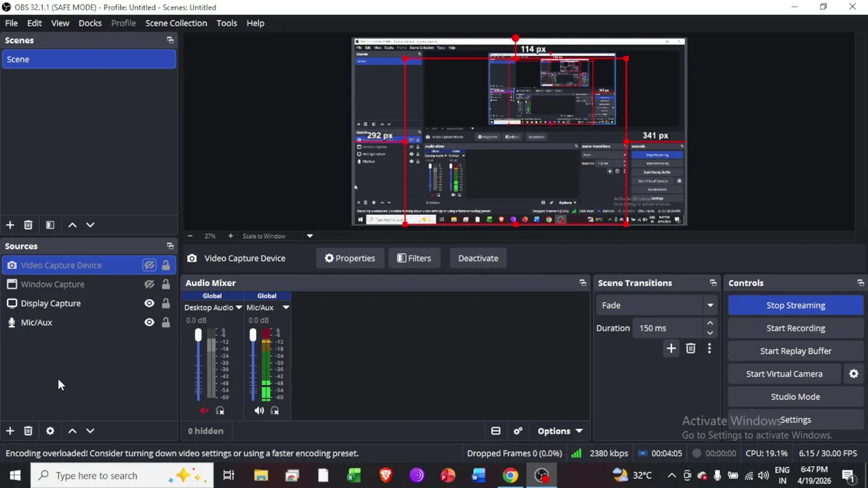Image resolution: width=868 pixels, height=488 pixels.
Task: Float the Scene Transitions dock
Action: (x=713, y=283)
